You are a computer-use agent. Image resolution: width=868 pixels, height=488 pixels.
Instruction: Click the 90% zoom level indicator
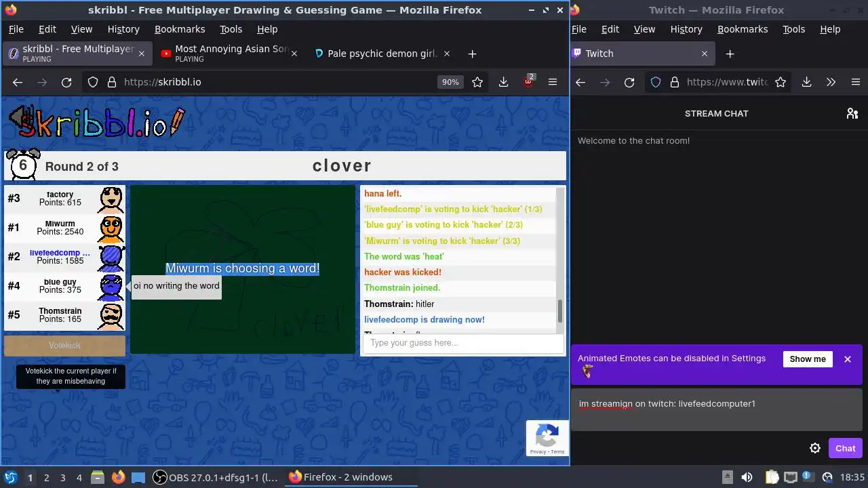(450, 82)
